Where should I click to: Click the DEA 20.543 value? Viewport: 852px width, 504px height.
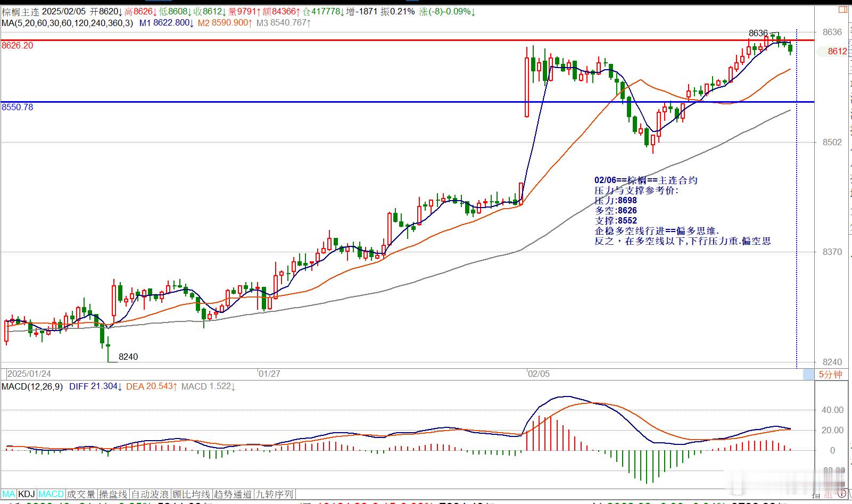click(152, 386)
